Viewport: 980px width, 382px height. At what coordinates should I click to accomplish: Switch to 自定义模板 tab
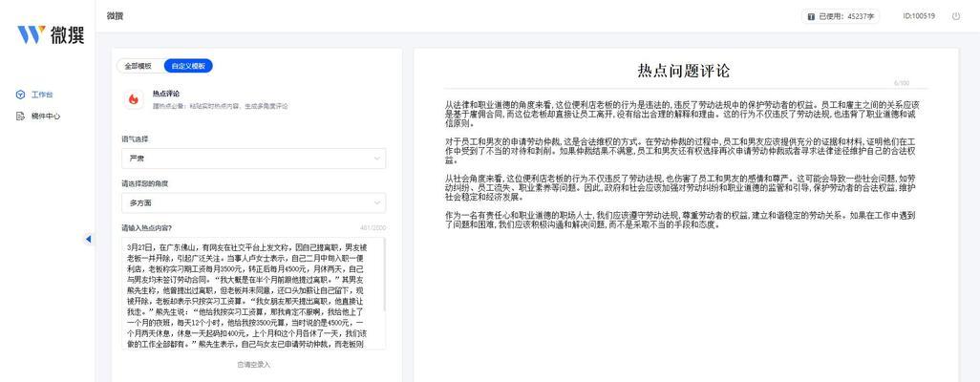pos(188,66)
